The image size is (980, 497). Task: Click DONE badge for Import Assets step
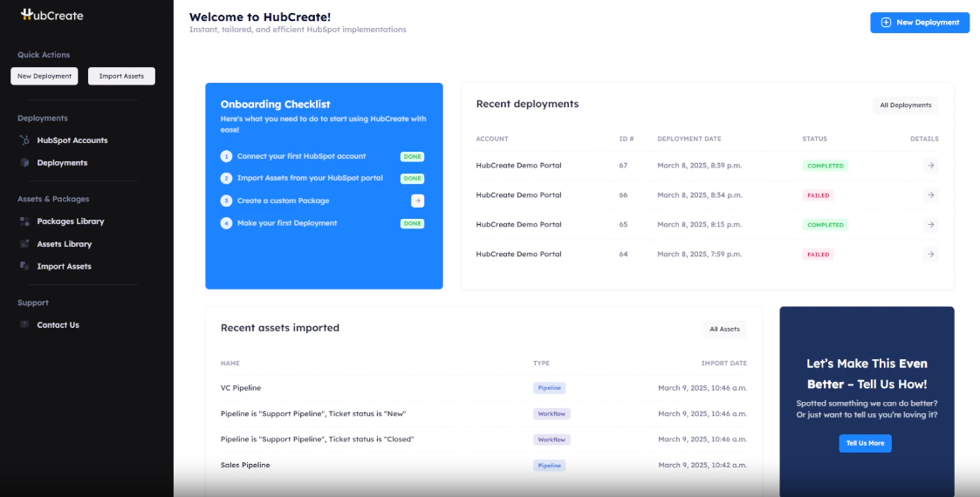point(413,179)
